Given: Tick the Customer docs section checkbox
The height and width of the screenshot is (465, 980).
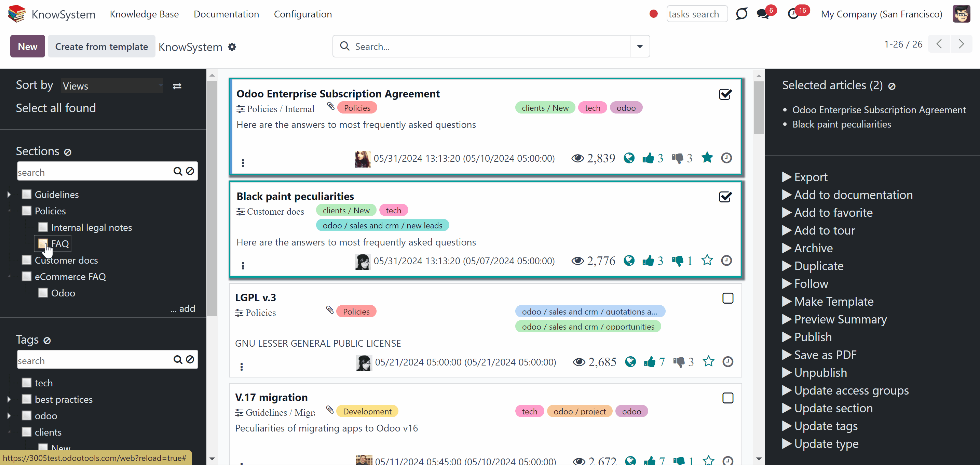Looking at the screenshot, I should pyautogui.click(x=27, y=260).
